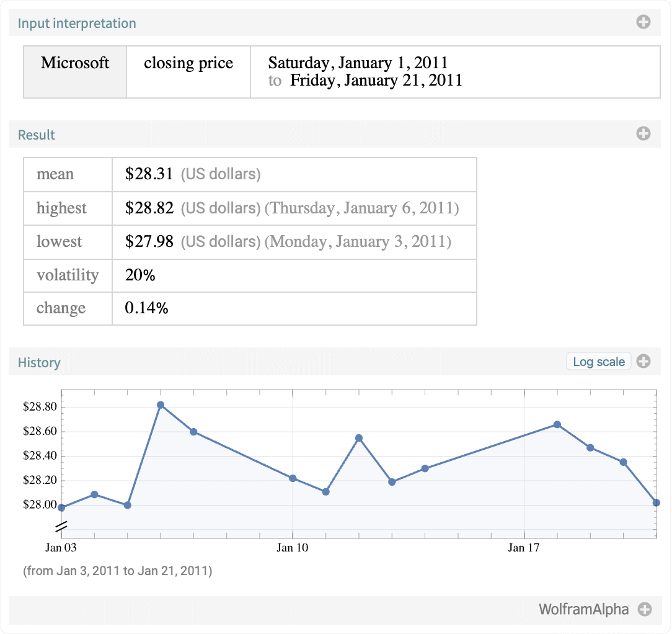Viewport: 672px width, 634px height.
Task: Click the plus icon in Result header
Action: coord(643,133)
